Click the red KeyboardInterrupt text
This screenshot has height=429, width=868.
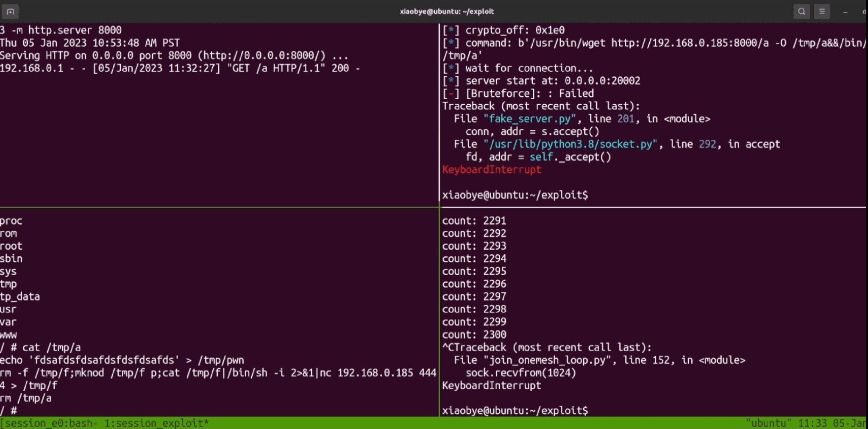pos(492,170)
